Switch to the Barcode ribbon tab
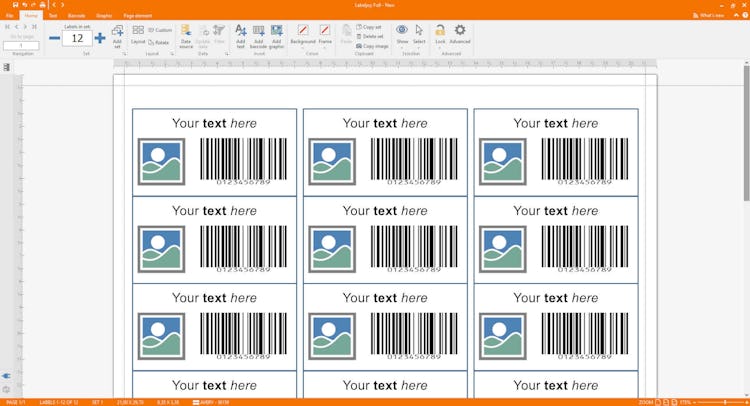Screen dimensions: 750x406 click(x=77, y=16)
